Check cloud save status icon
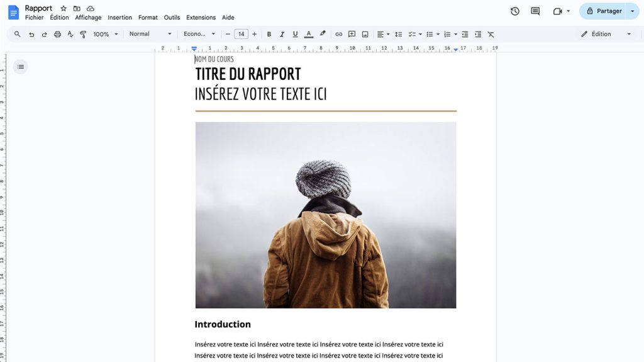 [x=91, y=8]
